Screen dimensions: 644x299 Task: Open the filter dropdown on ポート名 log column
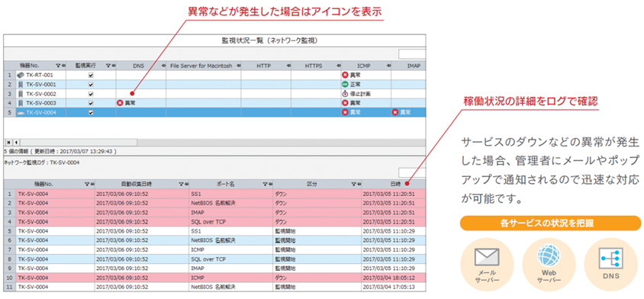point(265,185)
